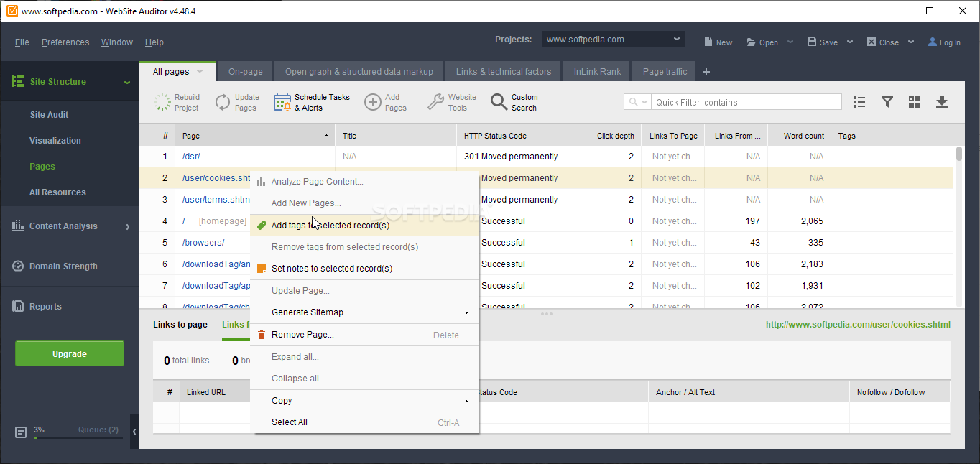Click the Open project folder icon
The height and width of the screenshot is (464, 980).
752,42
